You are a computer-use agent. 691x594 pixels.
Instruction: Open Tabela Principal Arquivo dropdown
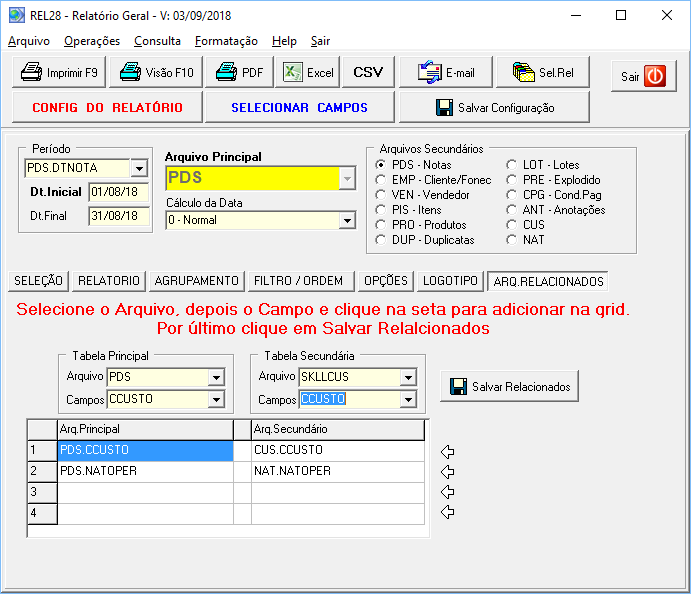(216, 377)
